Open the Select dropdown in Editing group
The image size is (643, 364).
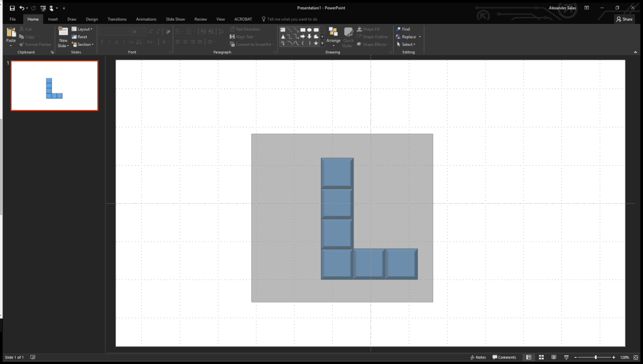[x=407, y=44]
